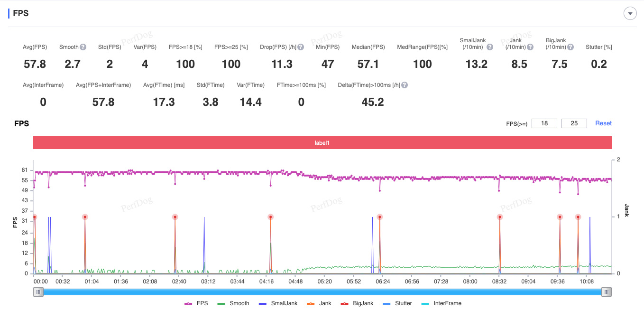644x310 pixels.
Task: Collapse the FPS panel with arrow button
Action: [630, 14]
